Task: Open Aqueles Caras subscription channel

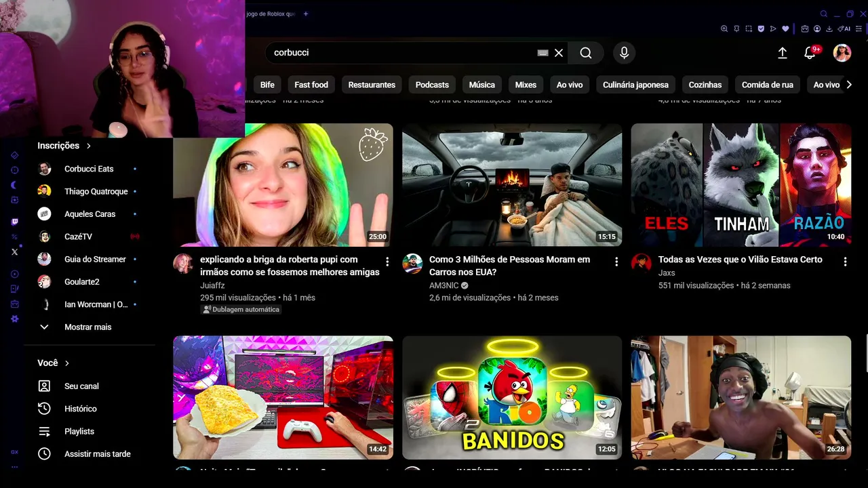Action: (90, 213)
